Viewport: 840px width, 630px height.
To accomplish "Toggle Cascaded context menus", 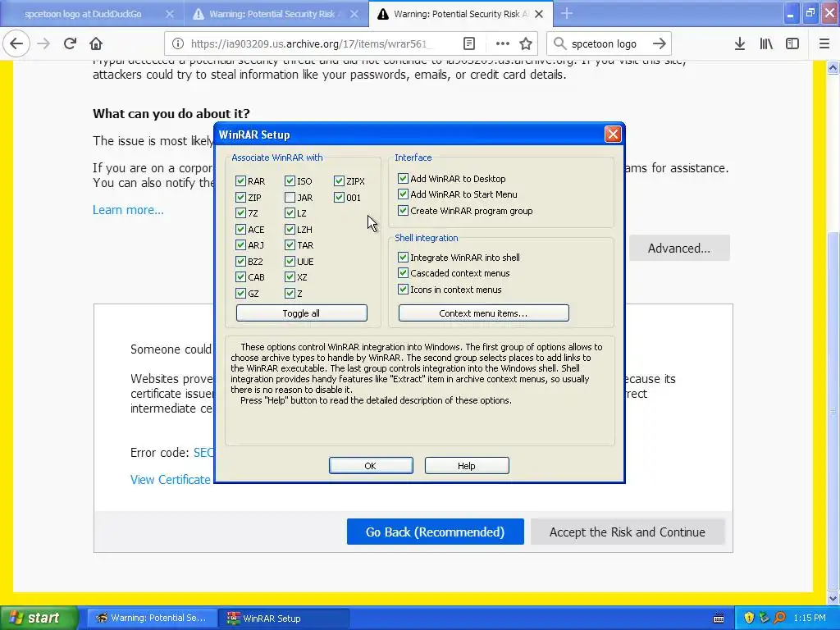I will [x=403, y=272].
